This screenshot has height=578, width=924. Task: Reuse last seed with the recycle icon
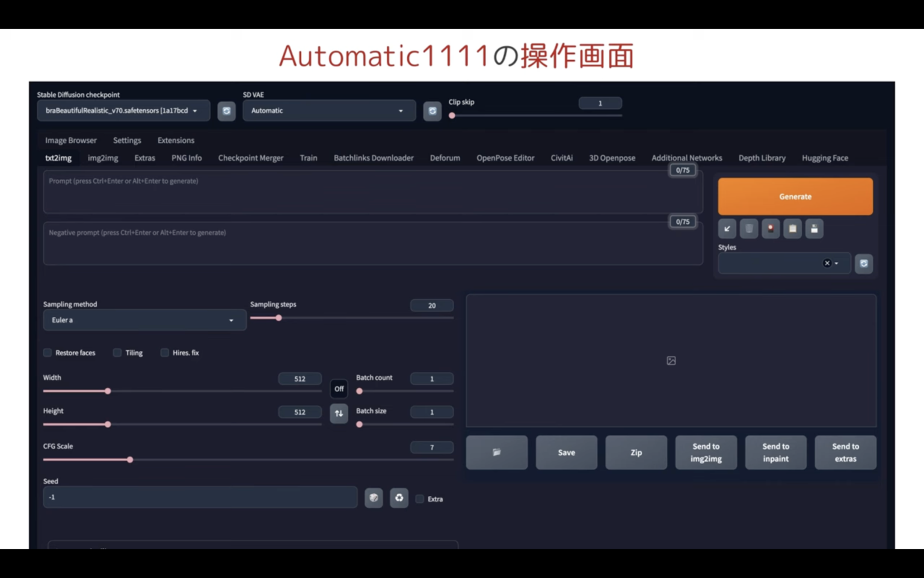pyautogui.click(x=399, y=497)
